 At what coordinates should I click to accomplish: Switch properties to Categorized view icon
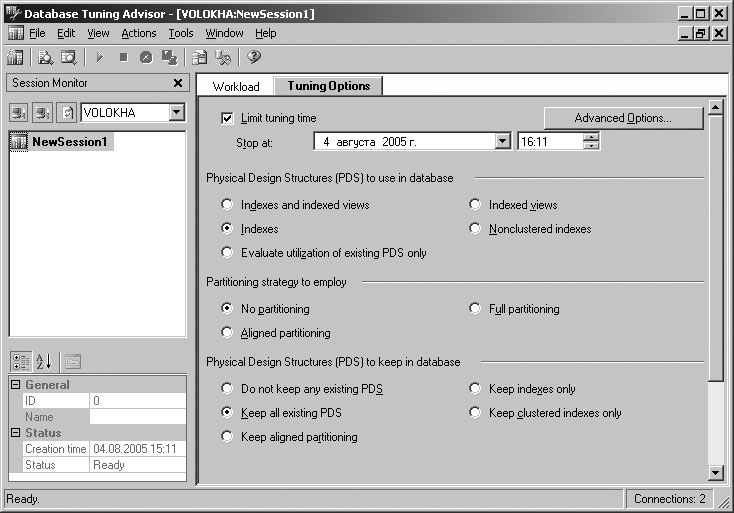coord(19,361)
